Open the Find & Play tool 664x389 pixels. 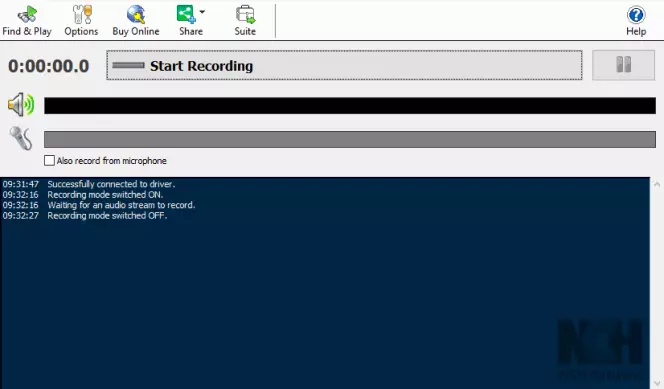[x=27, y=21]
